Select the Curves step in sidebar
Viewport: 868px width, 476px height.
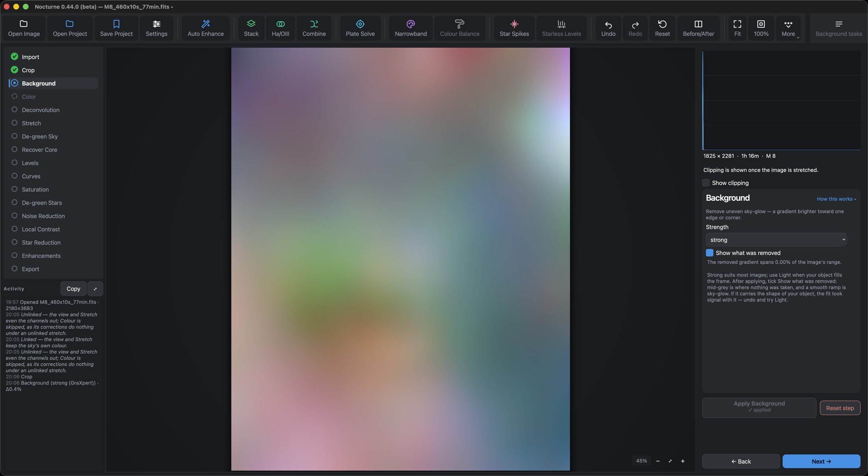53,176
